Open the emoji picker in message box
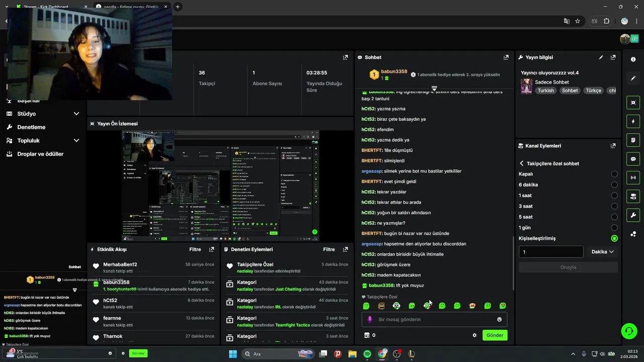This screenshot has height=362, width=644. click(x=499, y=319)
